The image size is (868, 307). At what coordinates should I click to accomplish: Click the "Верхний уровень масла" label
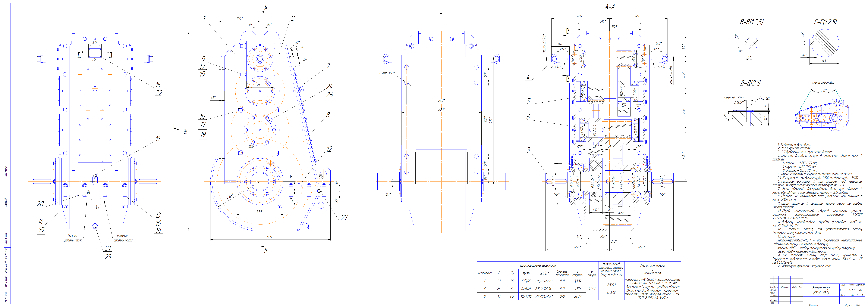click(123, 238)
